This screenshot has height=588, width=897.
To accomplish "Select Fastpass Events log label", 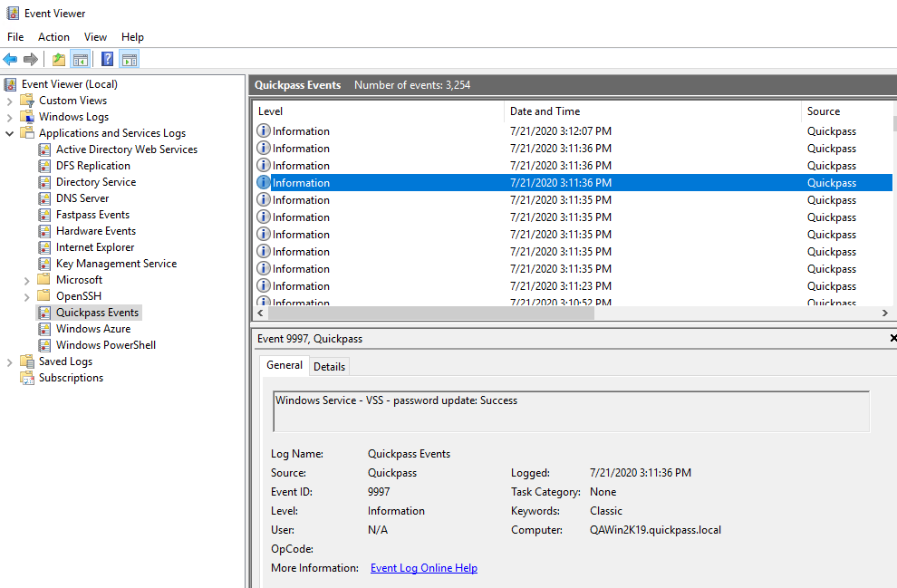I will click(x=92, y=215).
